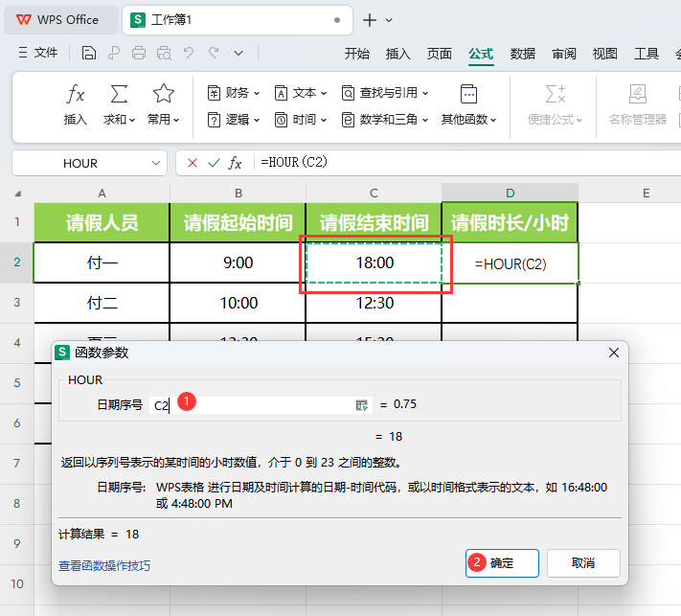Click the Insert Function fx icon in ribbon
The height and width of the screenshot is (616, 681).
(x=75, y=94)
